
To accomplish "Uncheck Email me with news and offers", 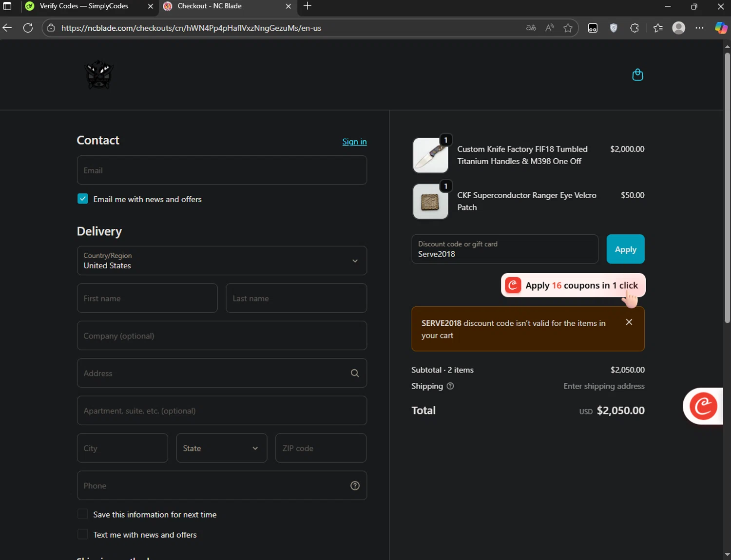I will click(83, 199).
